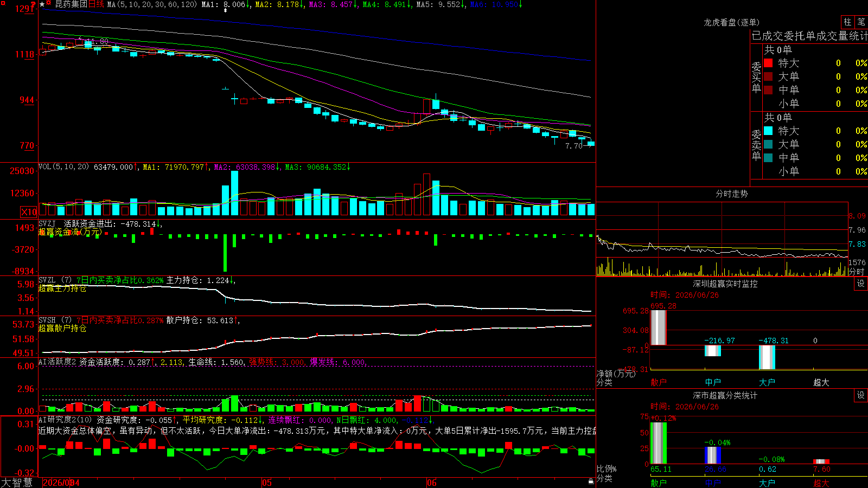
Task: Click the 散户 65.11 bar in 分类统计
Action: [x=659, y=443]
